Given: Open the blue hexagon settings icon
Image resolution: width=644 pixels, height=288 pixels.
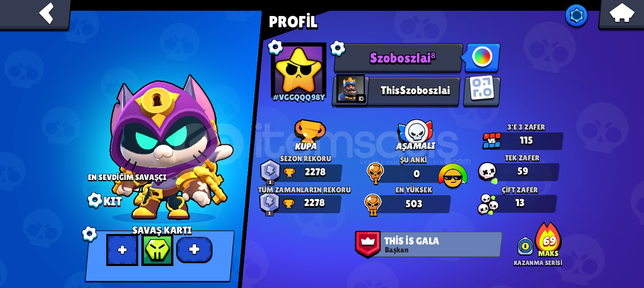Looking at the screenshot, I should [x=576, y=16].
